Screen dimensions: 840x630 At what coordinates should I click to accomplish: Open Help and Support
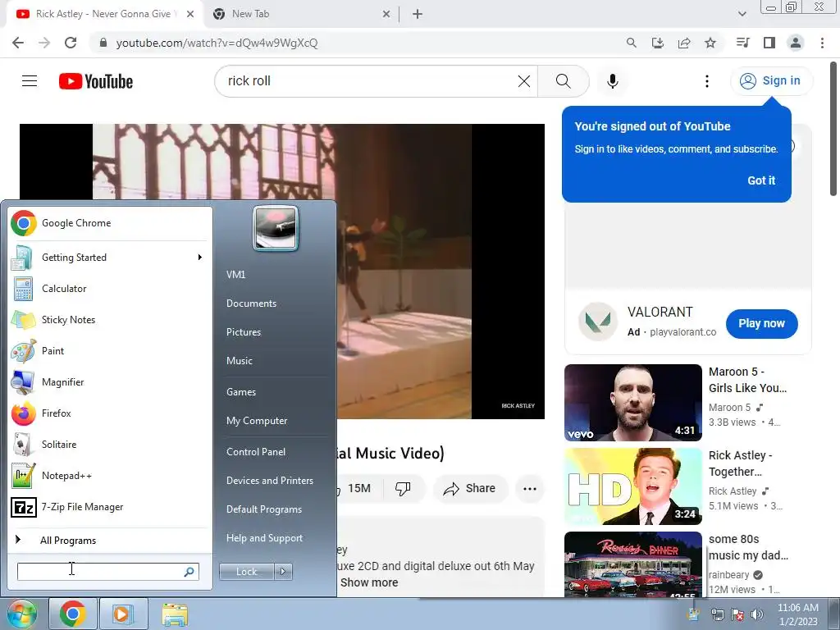(264, 538)
